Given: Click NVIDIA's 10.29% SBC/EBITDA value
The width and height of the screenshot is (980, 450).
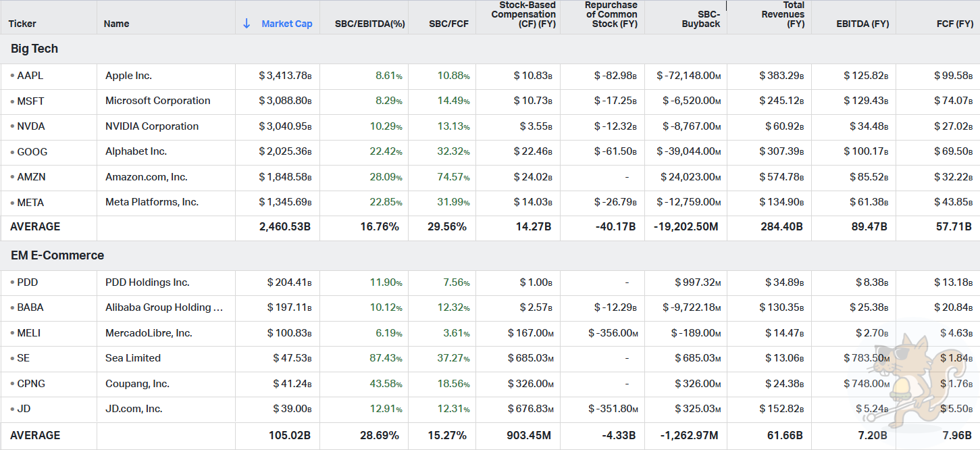Looking at the screenshot, I should point(386,126).
